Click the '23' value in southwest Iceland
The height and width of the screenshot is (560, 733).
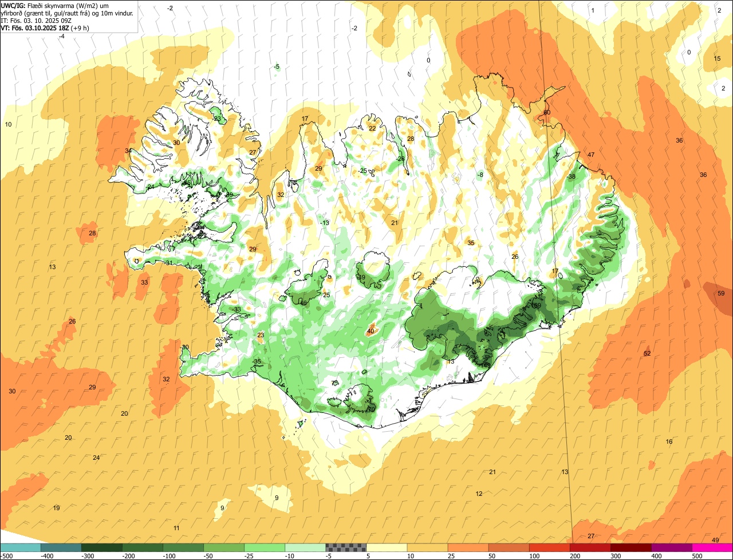[x=261, y=335]
